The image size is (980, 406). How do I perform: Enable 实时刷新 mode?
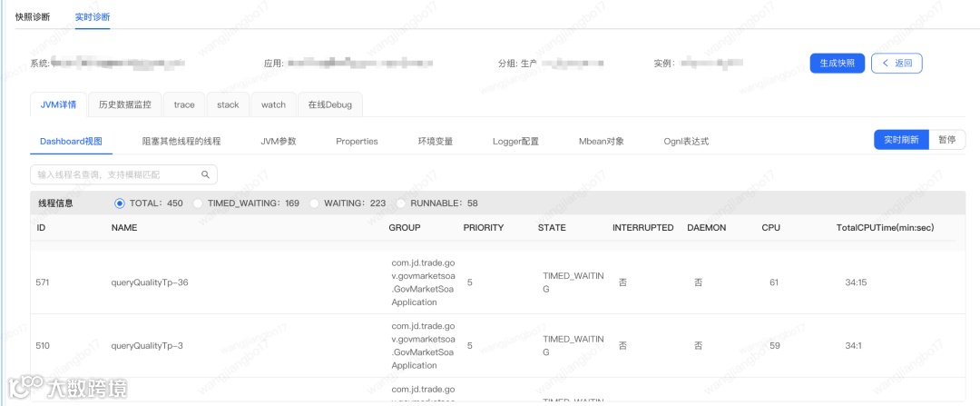coord(901,140)
